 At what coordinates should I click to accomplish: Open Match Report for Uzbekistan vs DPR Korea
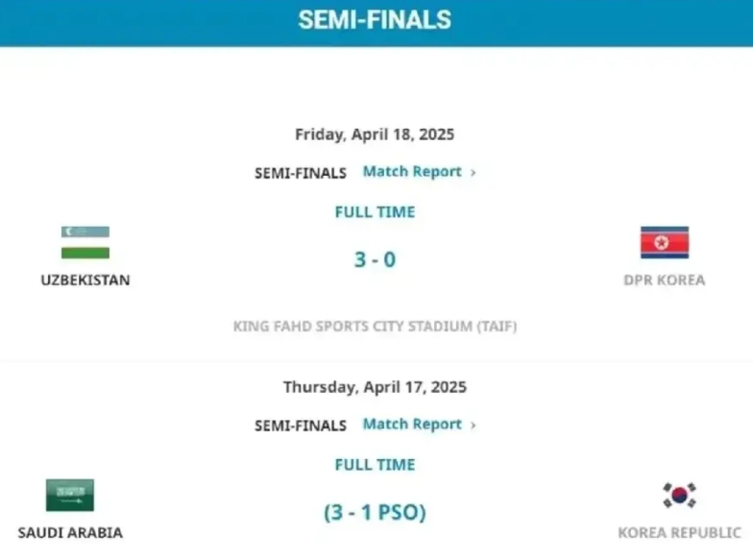[412, 171]
